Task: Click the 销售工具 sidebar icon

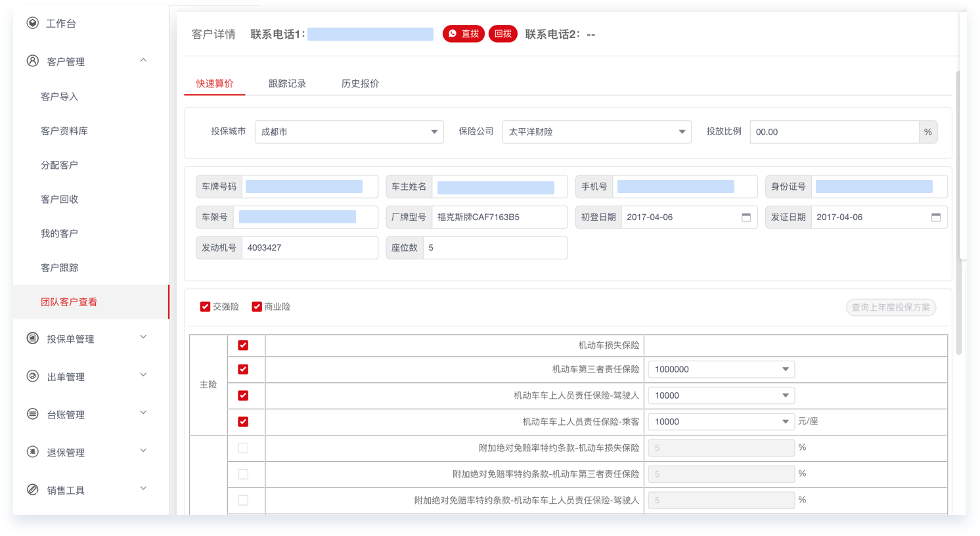Action: (32, 489)
